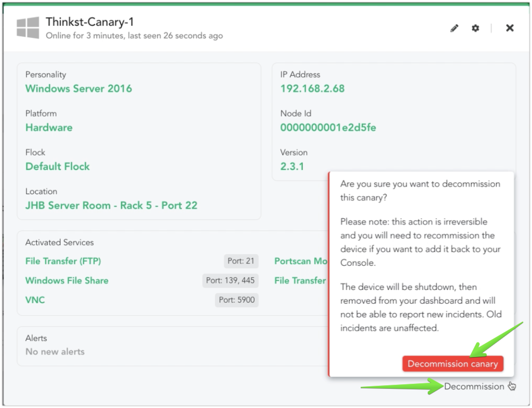Click the Alerts heading
Viewport: 532px width, 408px height.
pos(36,338)
